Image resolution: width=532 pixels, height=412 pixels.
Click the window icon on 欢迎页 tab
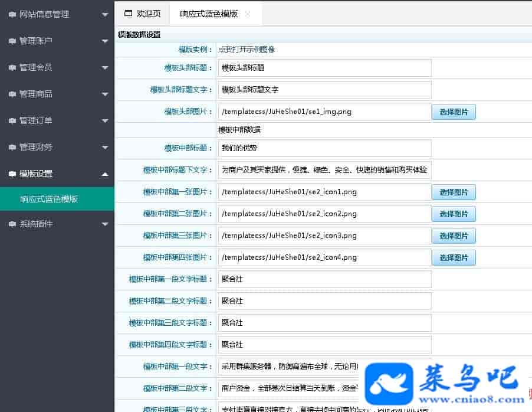(128, 14)
